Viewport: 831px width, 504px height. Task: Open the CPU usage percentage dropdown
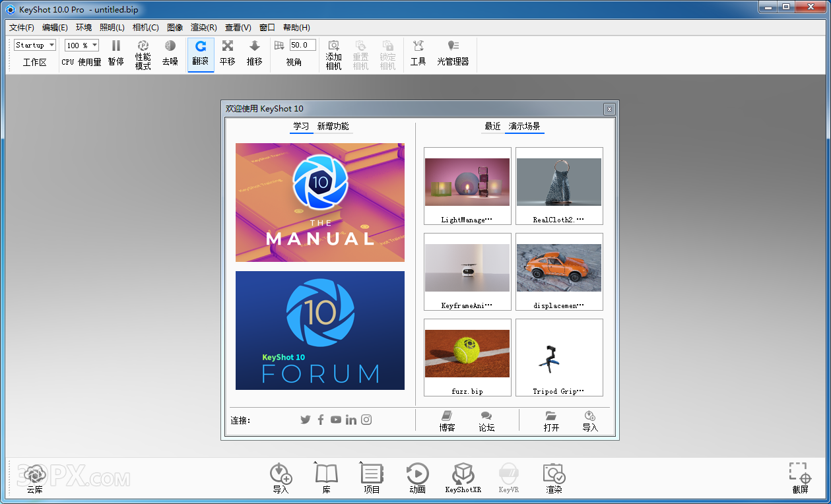(82, 45)
